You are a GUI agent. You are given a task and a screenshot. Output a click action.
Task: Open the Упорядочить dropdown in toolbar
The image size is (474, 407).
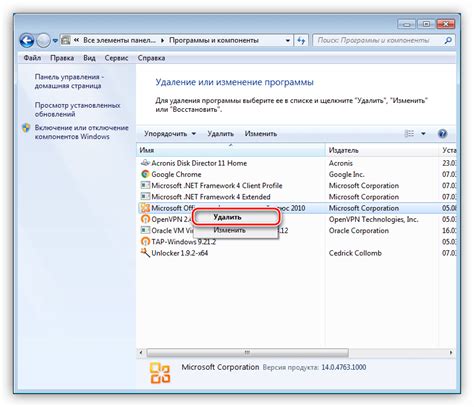pos(170,134)
